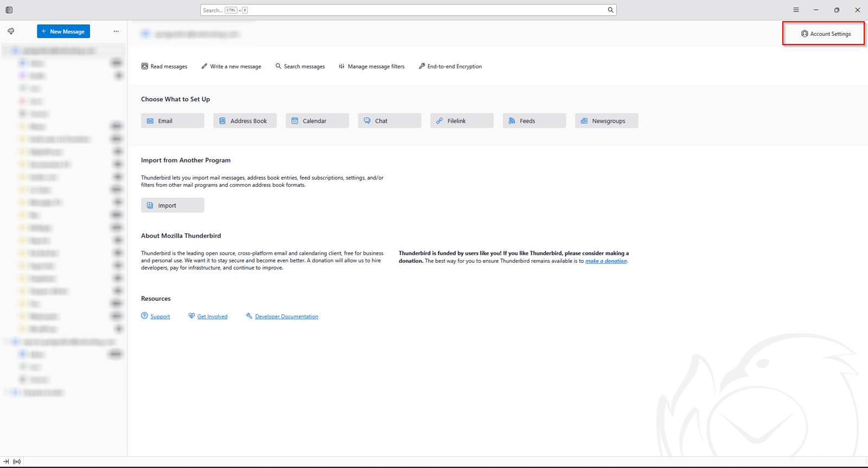Open the Thunderbird hamburger app menu

796,10
